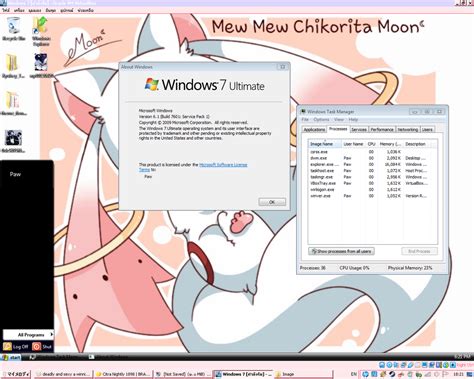Open Options menu in Windows Task Manager
Viewport: 474px width, 379px height.
(x=321, y=119)
